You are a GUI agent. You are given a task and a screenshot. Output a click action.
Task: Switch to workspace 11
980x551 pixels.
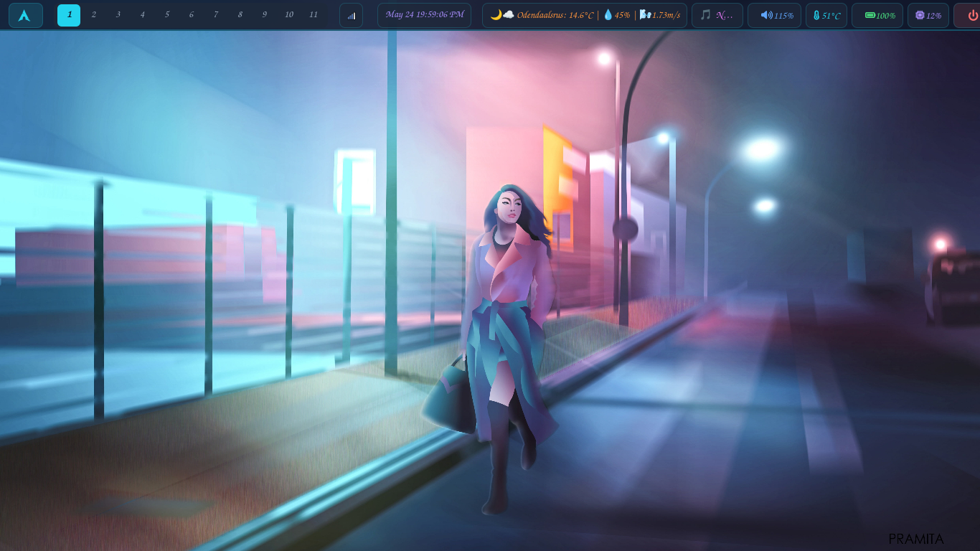click(313, 15)
